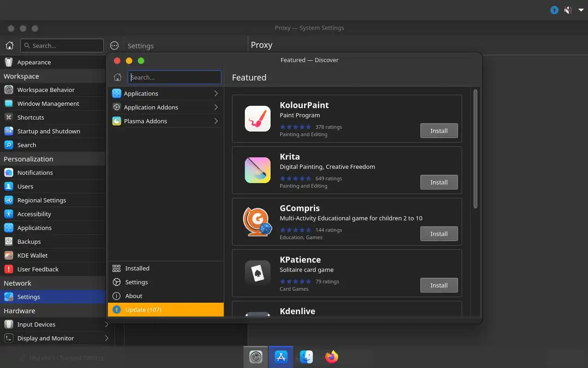The image size is (588, 368).
Task: Click the KolourPaint title text
Action: pos(304,105)
